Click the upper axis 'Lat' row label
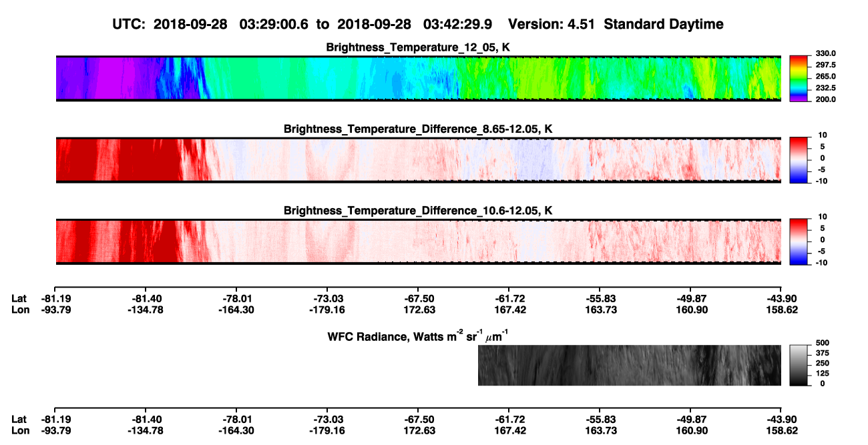The width and height of the screenshot is (868, 445). click(19, 299)
